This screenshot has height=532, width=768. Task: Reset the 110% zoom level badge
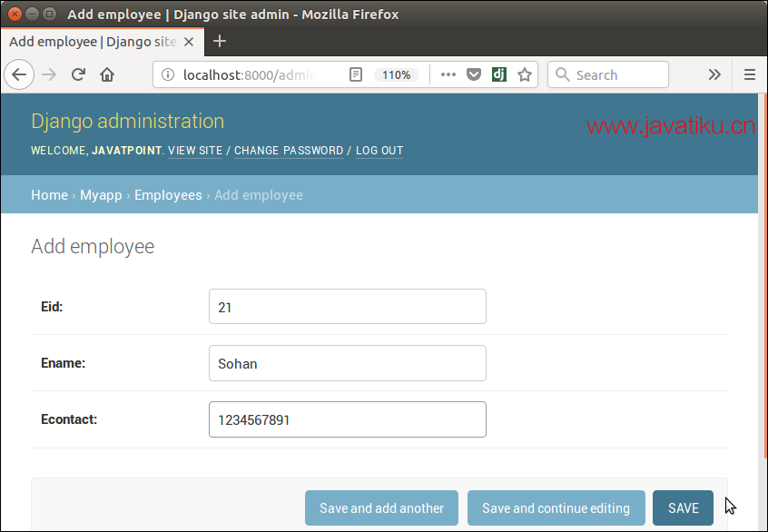396,75
